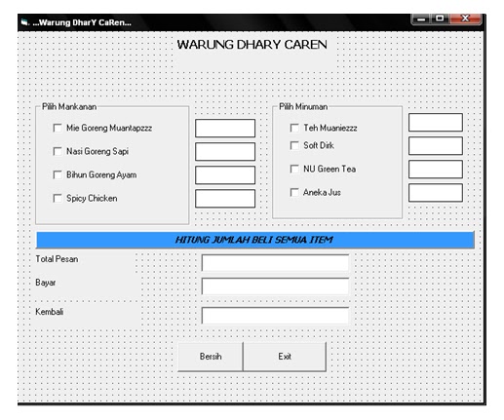Viewport: 504px width, 420px height.
Task: Click the WARUNG DHARY CAREN heading
Action: [x=252, y=45]
